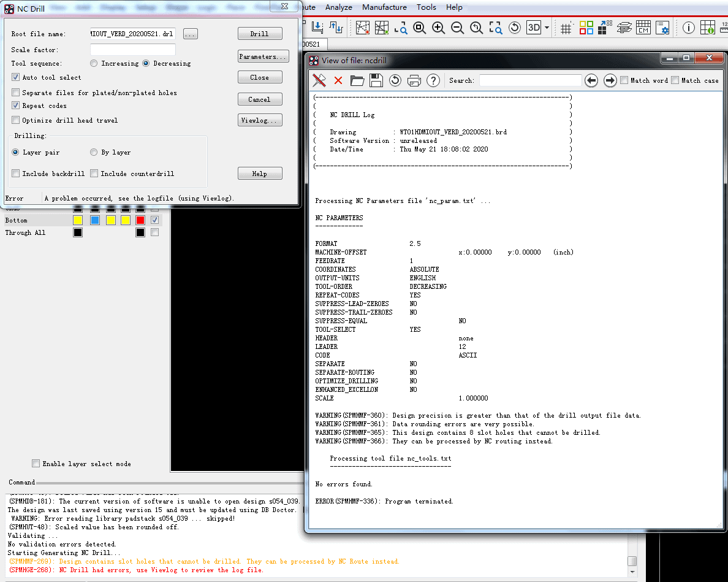
Task: Check the Through All layer checkbox
Action: click(155, 232)
